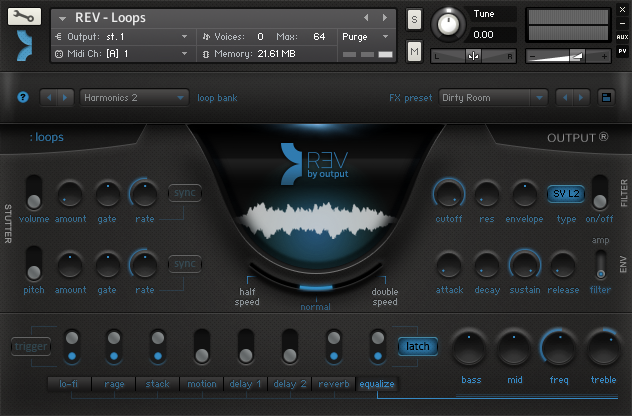
Task: Toggle the stutter pitch switch
Action: [34, 264]
